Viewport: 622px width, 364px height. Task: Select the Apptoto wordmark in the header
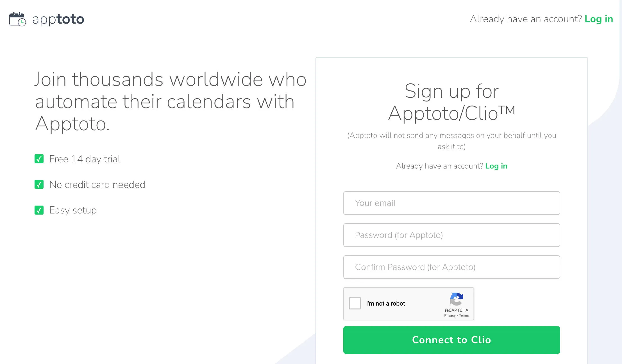(x=58, y=19)
